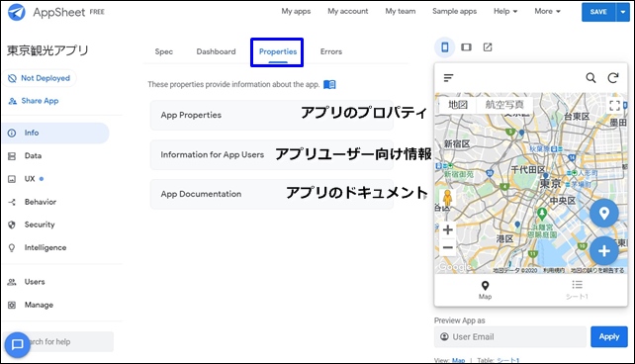
Task: Go to My apps
Action: pyautogui.click(x=296, y=11)
